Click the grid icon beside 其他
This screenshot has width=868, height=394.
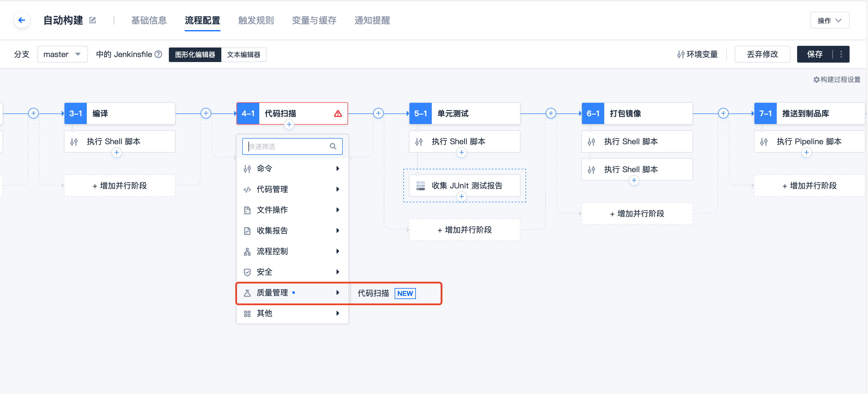click(x=247, y=314)
